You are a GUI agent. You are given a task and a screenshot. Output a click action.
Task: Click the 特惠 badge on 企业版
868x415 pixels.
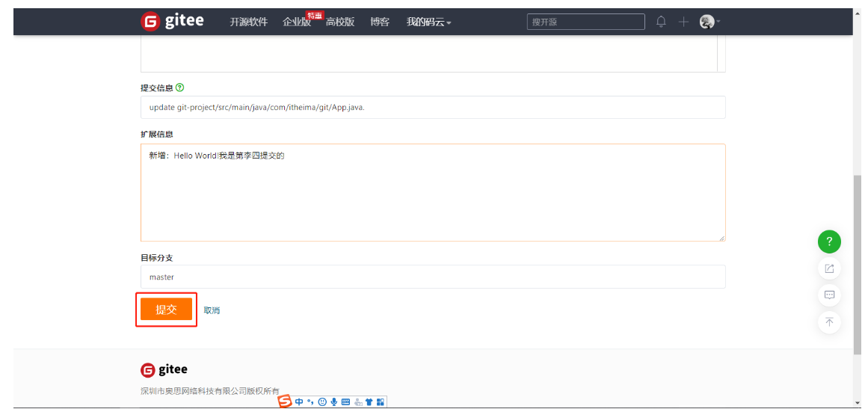315,15
